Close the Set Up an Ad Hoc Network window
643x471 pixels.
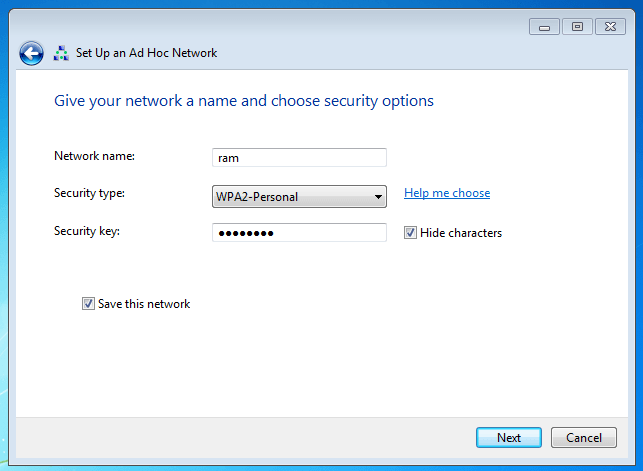coord(609,26)
